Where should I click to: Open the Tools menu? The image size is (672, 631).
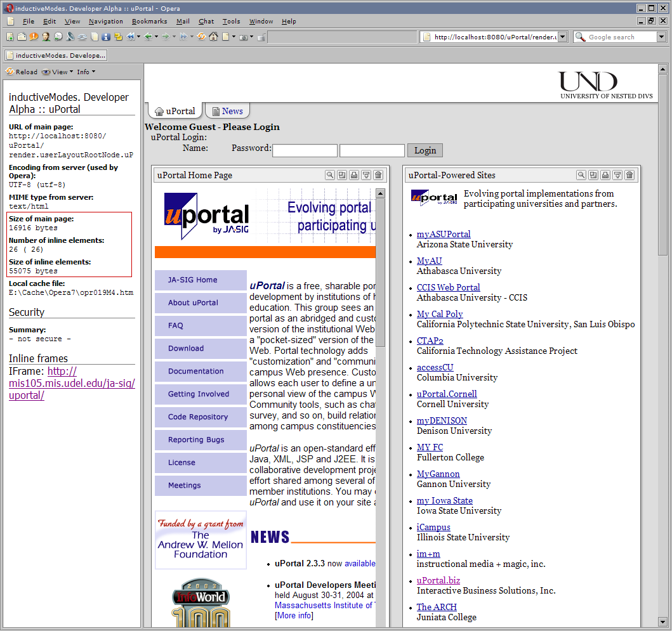click(x=231, y=21)
